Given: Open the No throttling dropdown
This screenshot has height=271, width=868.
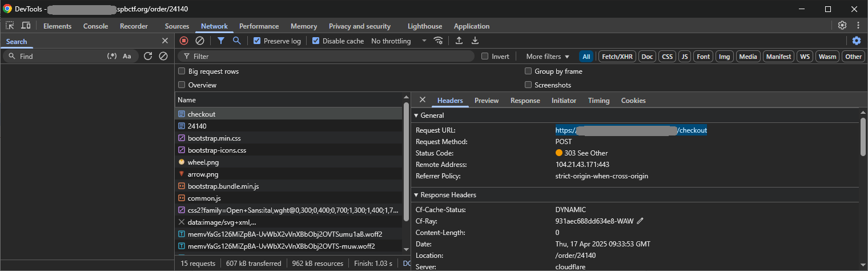Looking at the screenshot, I should coord(399,41).
